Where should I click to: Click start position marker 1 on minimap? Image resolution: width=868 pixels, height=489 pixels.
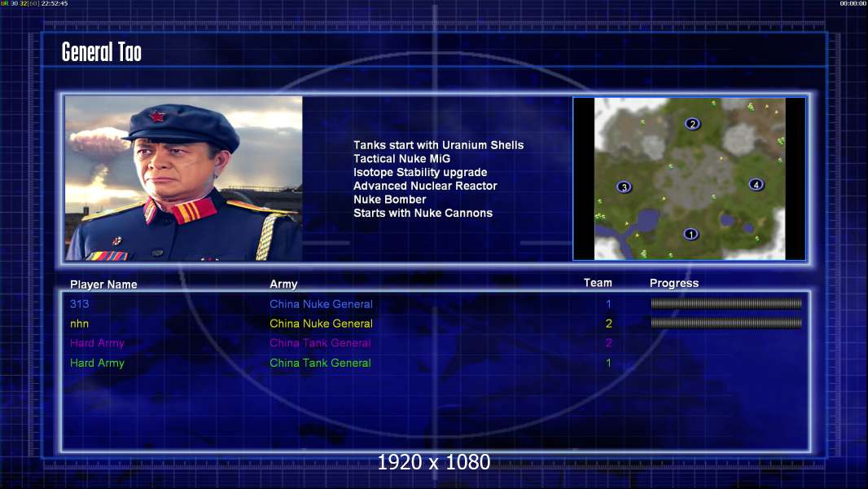click(690, 234)
